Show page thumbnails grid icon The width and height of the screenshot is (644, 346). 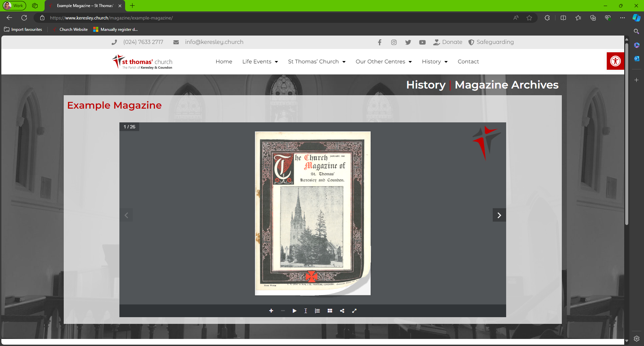tap(330, 311)
